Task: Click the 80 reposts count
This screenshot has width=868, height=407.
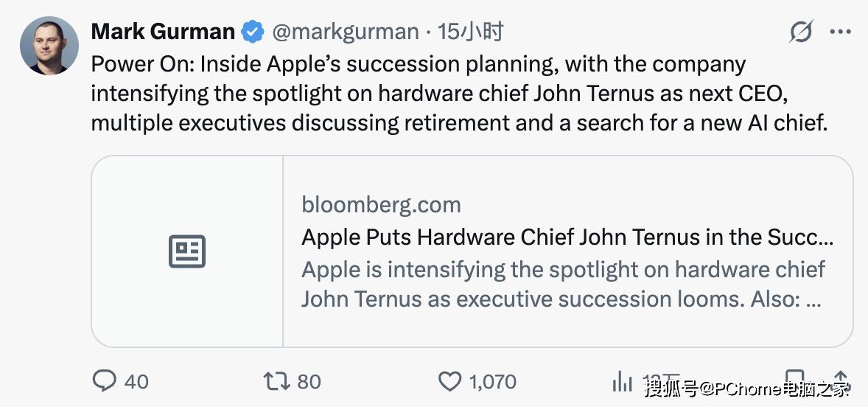Action: click(309, 381)
